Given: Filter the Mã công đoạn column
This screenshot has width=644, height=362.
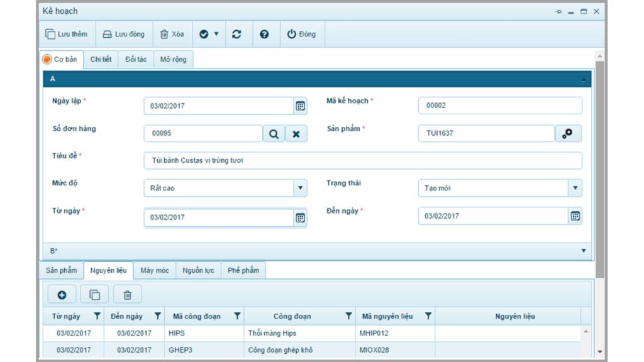Looking at the screenshot, I should pos(237,316).
